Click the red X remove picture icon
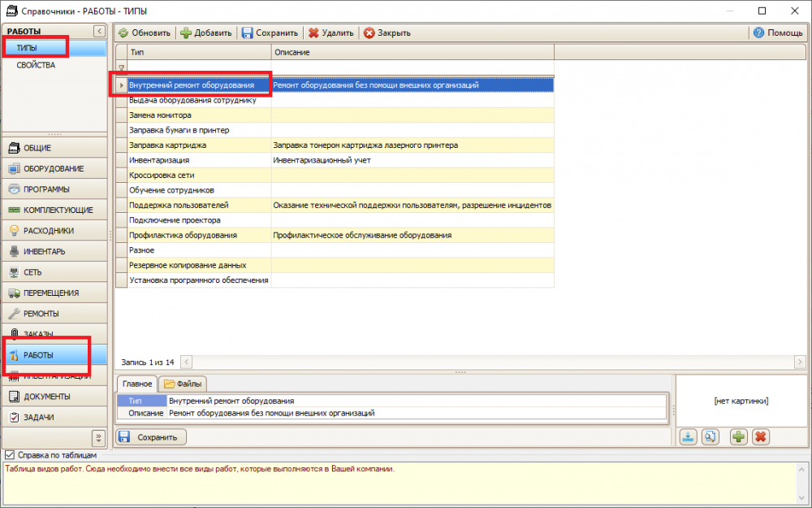Viewport: 812px width, 508px height. coord(760,437)
